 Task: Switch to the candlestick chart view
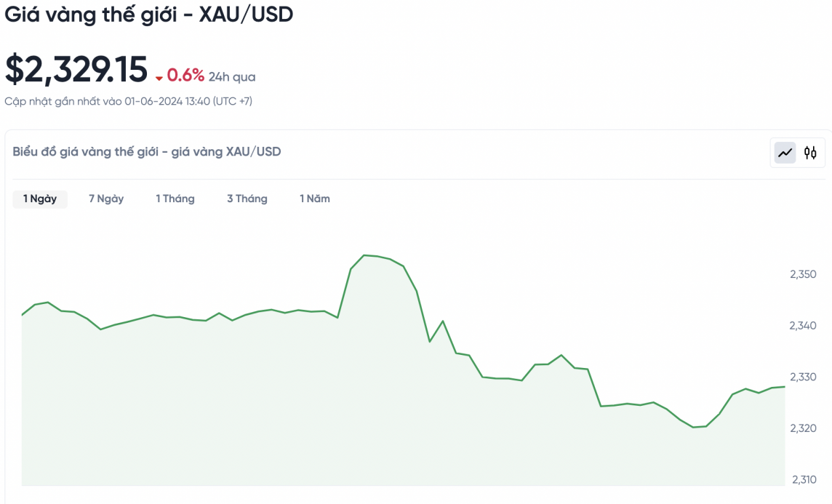(x=810, y=153)
